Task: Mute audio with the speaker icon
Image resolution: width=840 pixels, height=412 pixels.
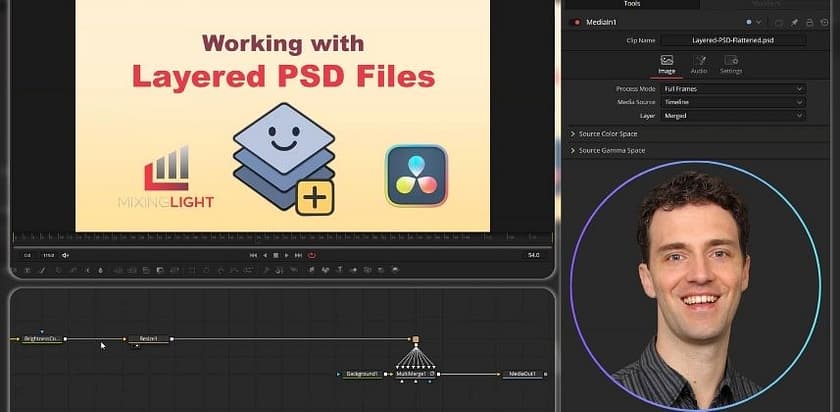Action: click(x=65, y=256)
